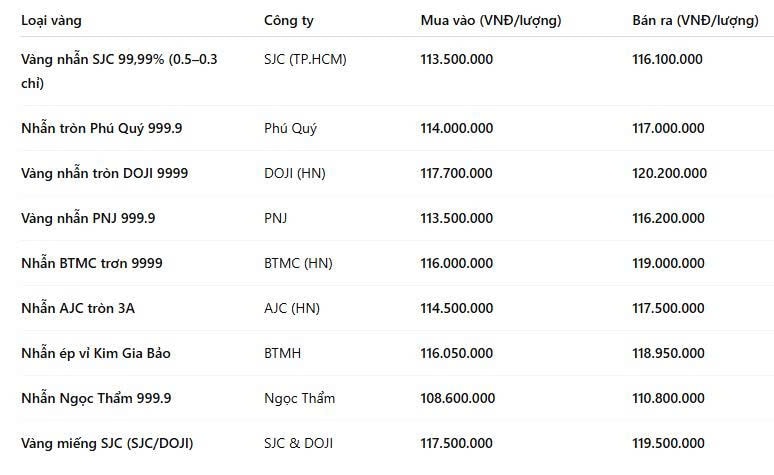This screenshot has height=475, width=774.
Task: Click the Vàng nhẫn PNJ 999.9 entry
Action: click(x=88, y=218)
